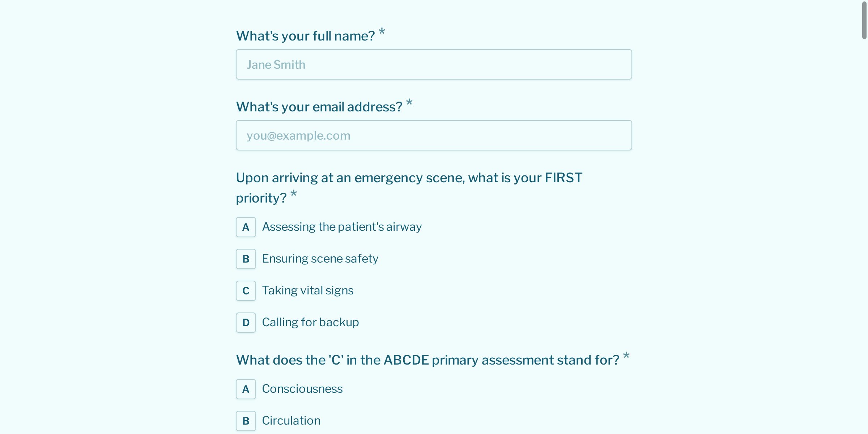The image size is (868, 434).
Task: Click the 'B' key badge beside scene safety
Action: pos(246,259)
